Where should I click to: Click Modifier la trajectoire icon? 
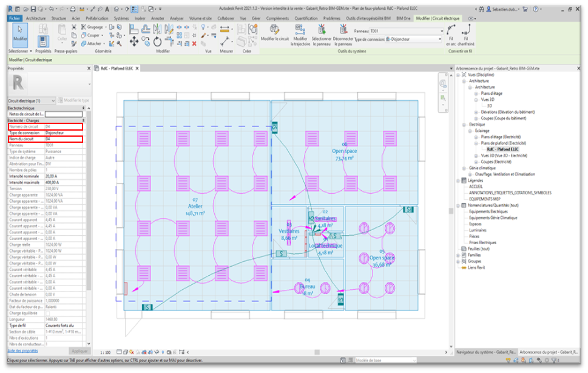[300, 29]
